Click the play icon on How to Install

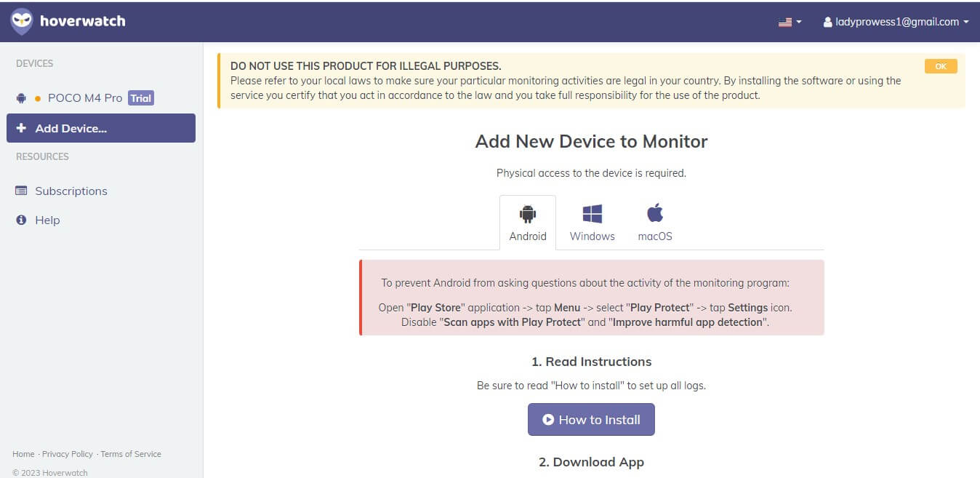coord(549,420)
